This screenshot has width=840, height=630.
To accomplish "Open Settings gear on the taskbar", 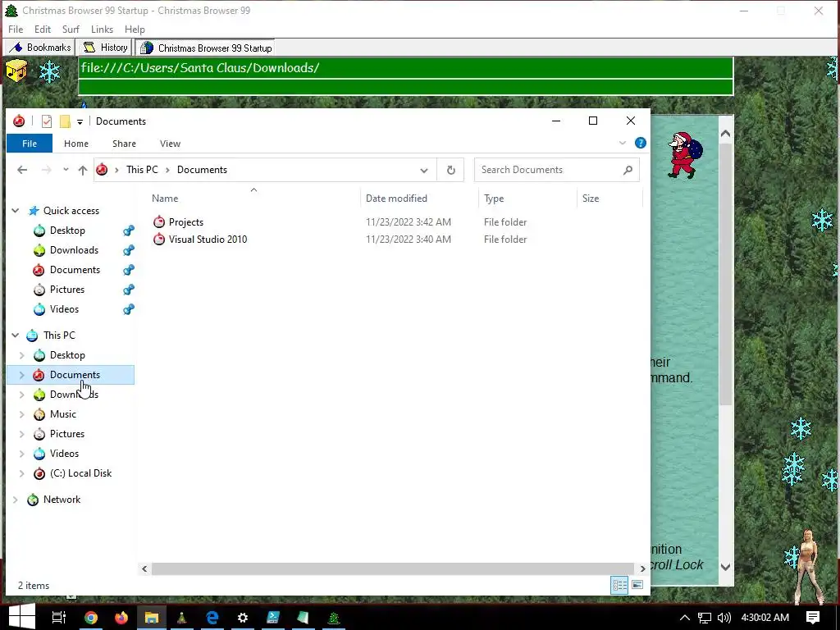I will [x=243, y=618].
